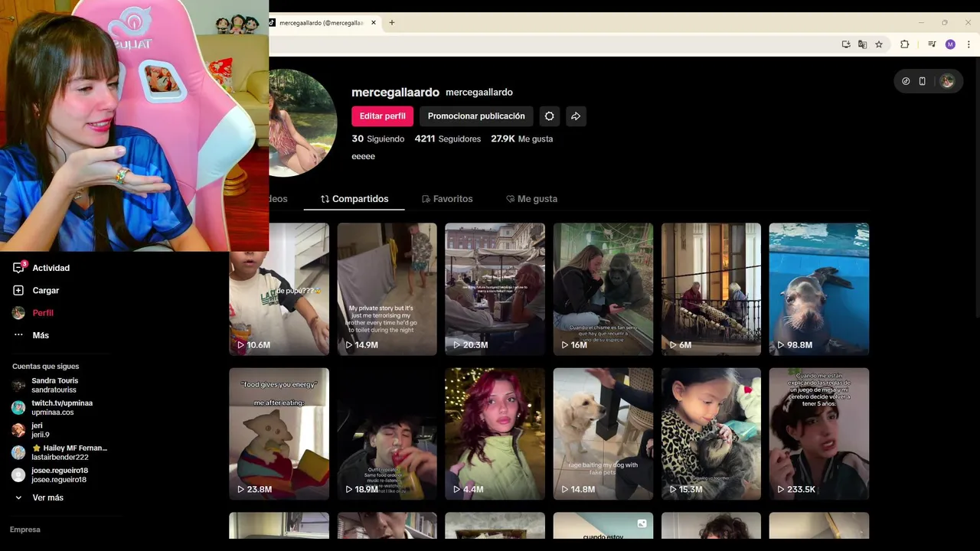
Task: Open the gorilla video with 16M views
Action: tap(603, 289)
